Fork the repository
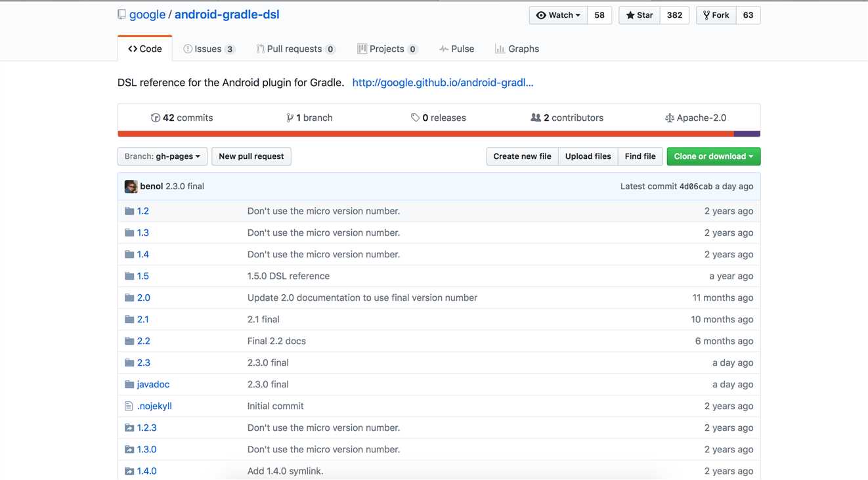The width and height of the screenshot is (868, 480). 716,15
